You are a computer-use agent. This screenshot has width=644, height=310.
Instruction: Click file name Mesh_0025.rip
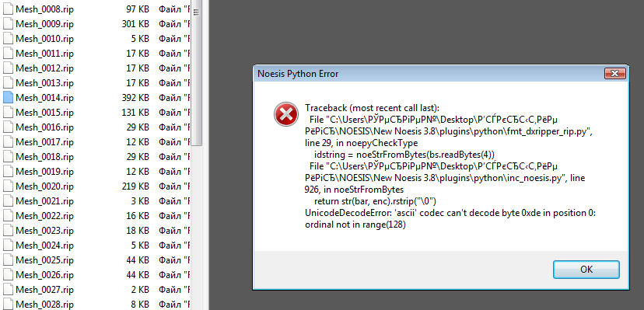pos(45,260)
